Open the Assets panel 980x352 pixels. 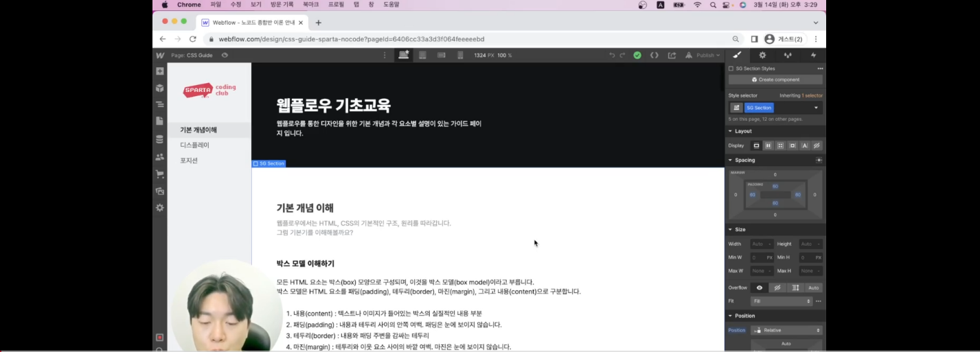click(x=160, y=191)
